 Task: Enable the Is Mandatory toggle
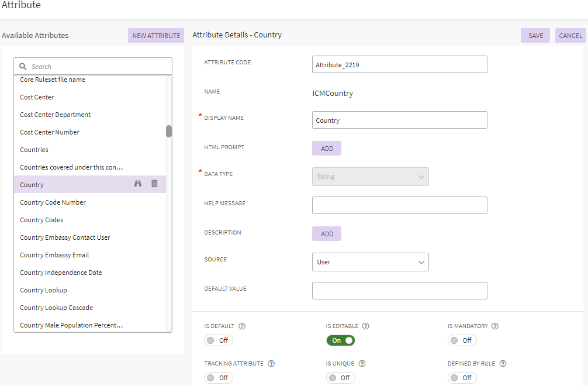(x=462, y=340)
